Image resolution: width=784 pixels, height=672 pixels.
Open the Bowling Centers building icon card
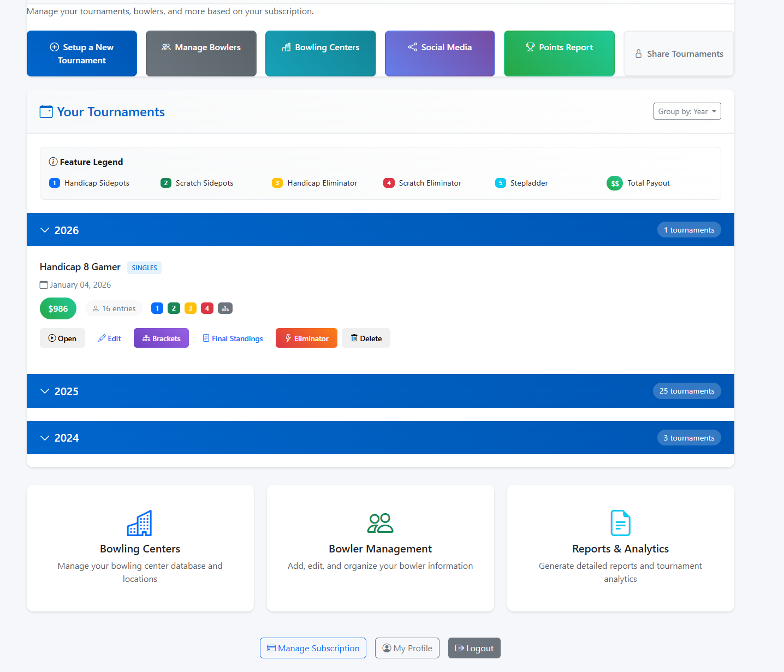coord(140,523)
